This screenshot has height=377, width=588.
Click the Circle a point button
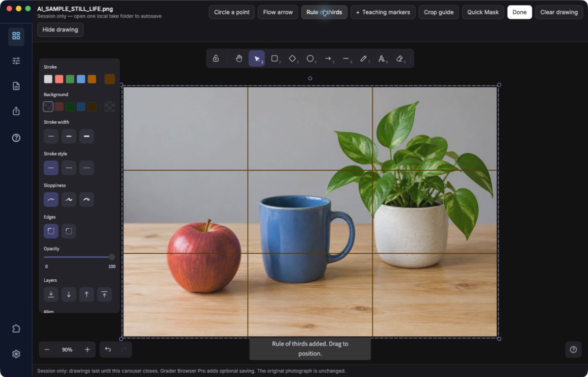tap(232, 12)
